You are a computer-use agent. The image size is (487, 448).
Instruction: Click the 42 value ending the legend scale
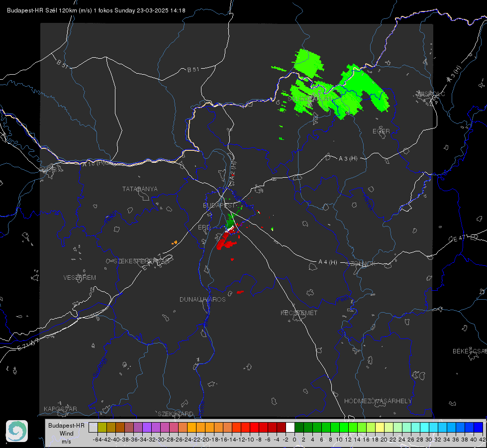(482, 440)
